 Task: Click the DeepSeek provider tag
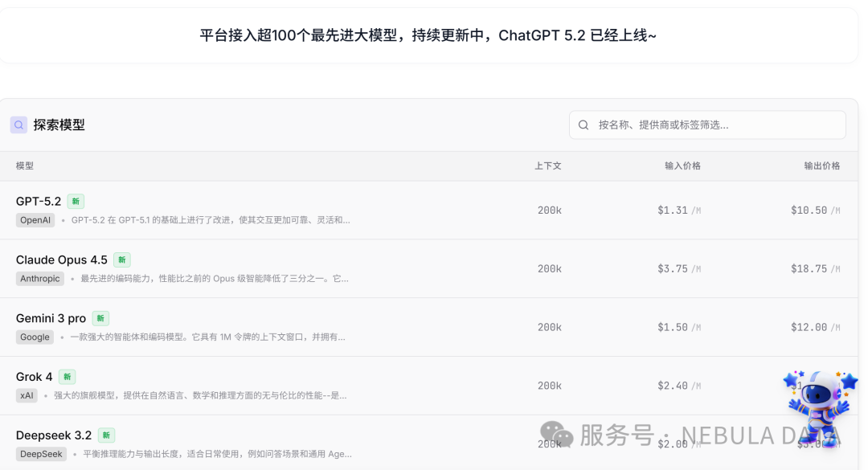(41, 454)
